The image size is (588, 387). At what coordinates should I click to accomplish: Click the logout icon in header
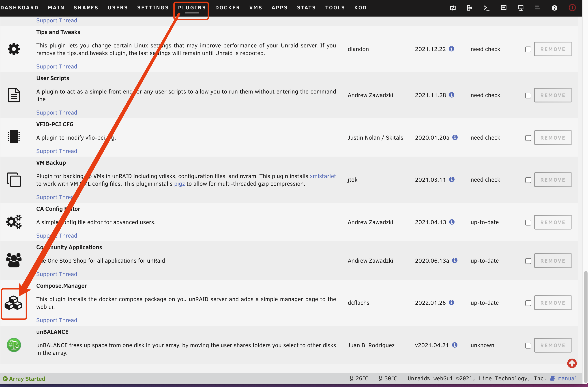[x=469, y=8]
